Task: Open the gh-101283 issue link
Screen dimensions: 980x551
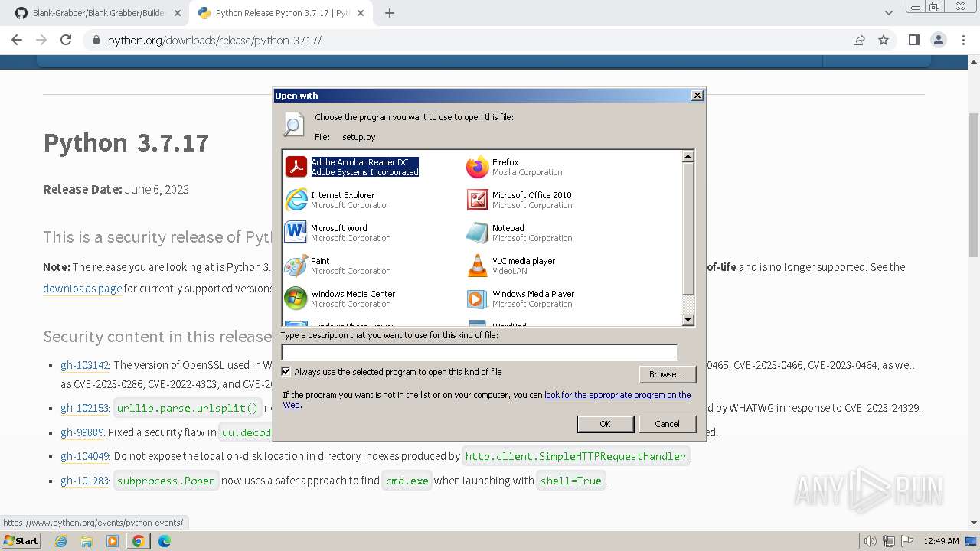Action: click(85, 481)
